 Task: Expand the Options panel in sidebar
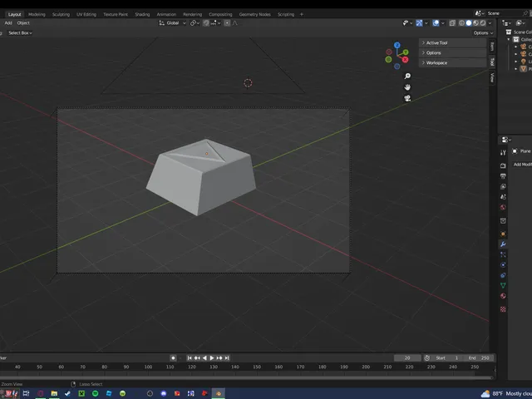(x=452, y=53)
